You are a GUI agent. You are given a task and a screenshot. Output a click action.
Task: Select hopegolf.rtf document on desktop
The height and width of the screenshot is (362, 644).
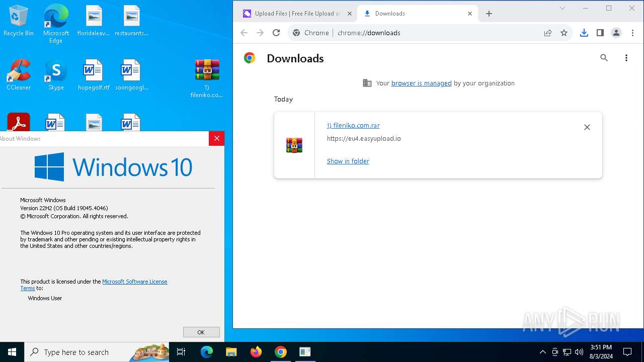(94, 75)
